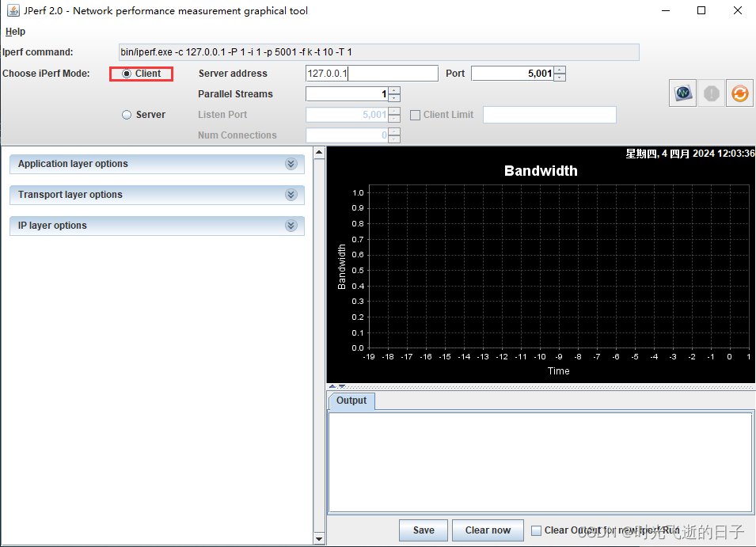Increment Parallel Streams spinner up
Image resolution: width=756 pixels, height=547 pixels.
(x=394, y=90)
